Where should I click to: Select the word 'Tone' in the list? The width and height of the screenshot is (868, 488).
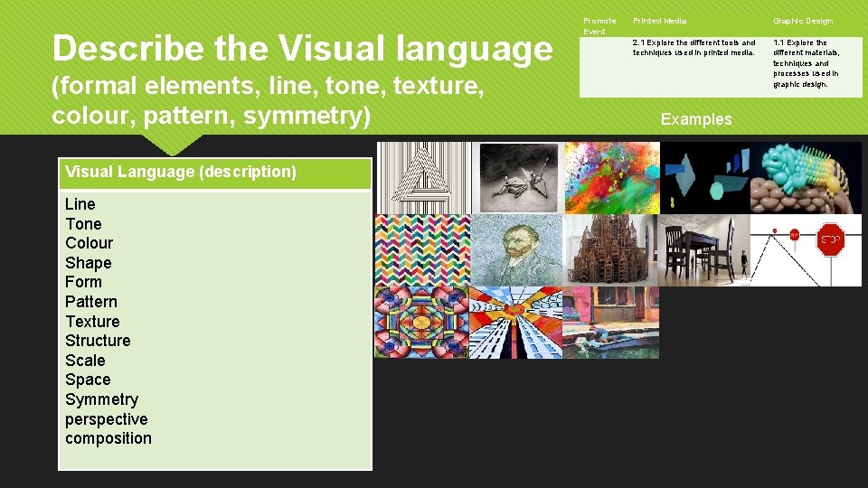tap(83, 224)
